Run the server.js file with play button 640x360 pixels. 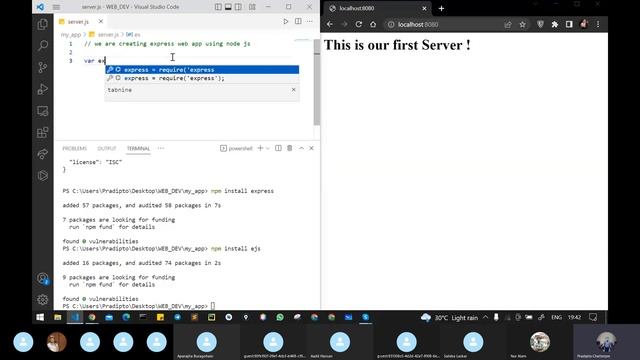point(286,21)
